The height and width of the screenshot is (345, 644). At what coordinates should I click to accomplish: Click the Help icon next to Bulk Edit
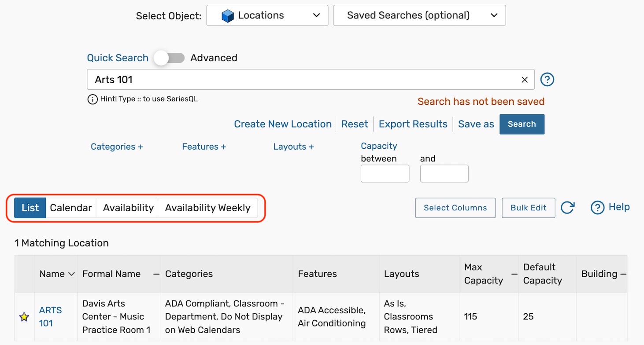tap(597, 208)
